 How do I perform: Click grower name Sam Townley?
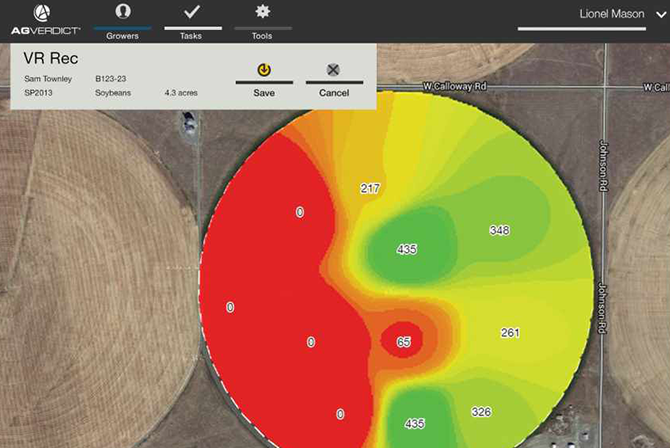click(x=48, y=79)
